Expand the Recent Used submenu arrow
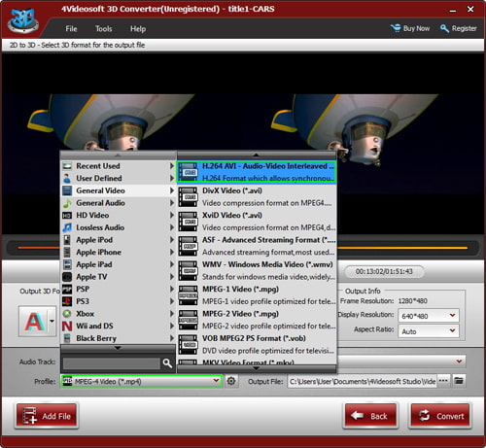Viewport: 486px width, 448px height. 172,166
